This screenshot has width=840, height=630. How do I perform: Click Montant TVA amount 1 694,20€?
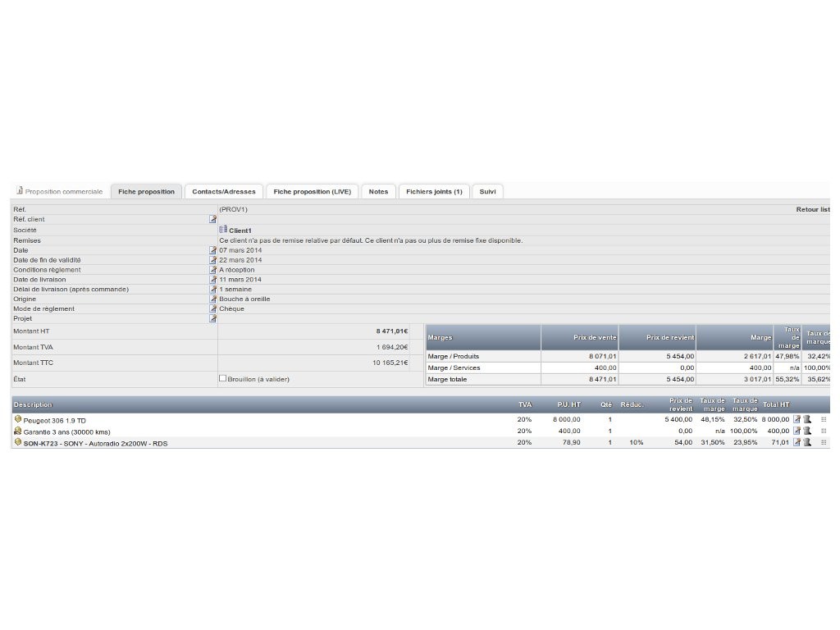pyautogui.click(x=392, y=347)
